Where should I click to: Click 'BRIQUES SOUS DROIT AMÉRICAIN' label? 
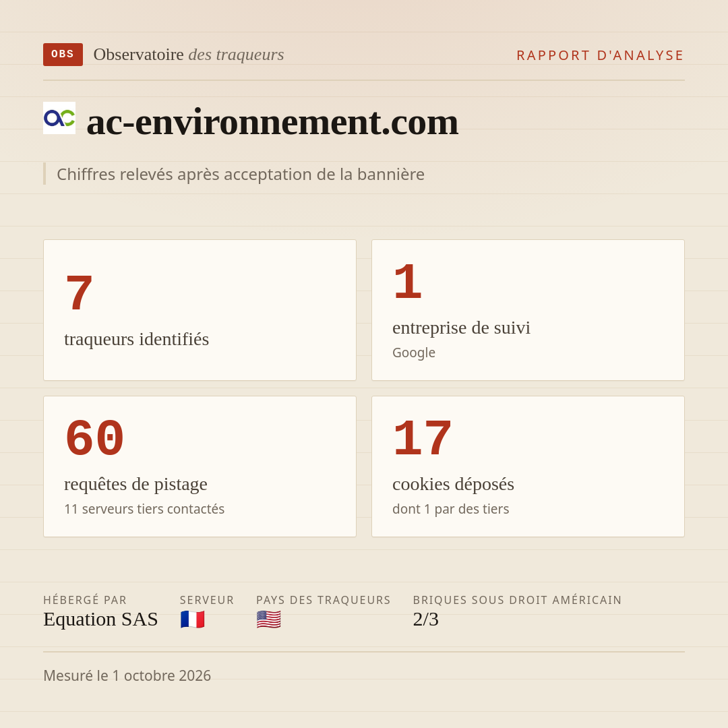[517, 600]
